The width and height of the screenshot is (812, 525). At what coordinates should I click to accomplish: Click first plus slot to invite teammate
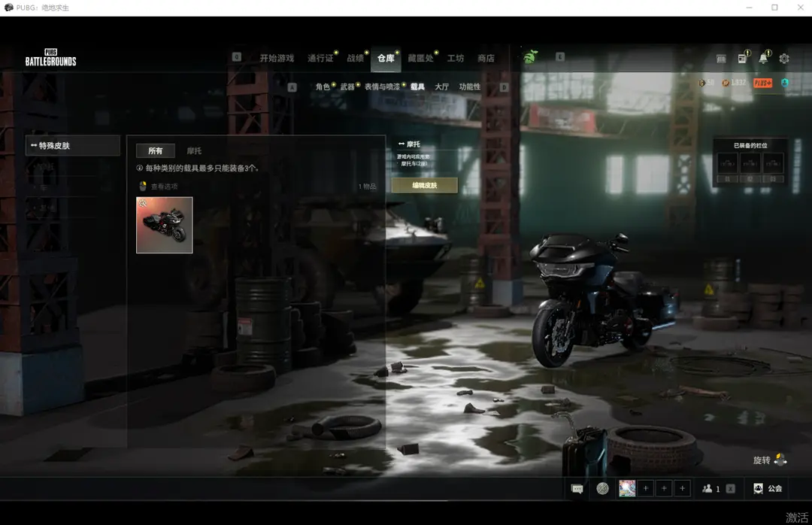click(646, 488)
